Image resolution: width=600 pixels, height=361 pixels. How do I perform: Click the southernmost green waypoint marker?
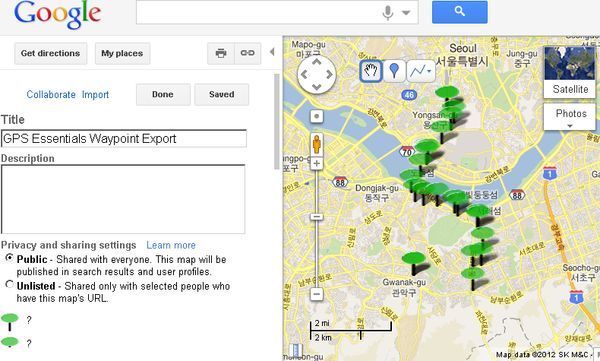coord(473,274)
